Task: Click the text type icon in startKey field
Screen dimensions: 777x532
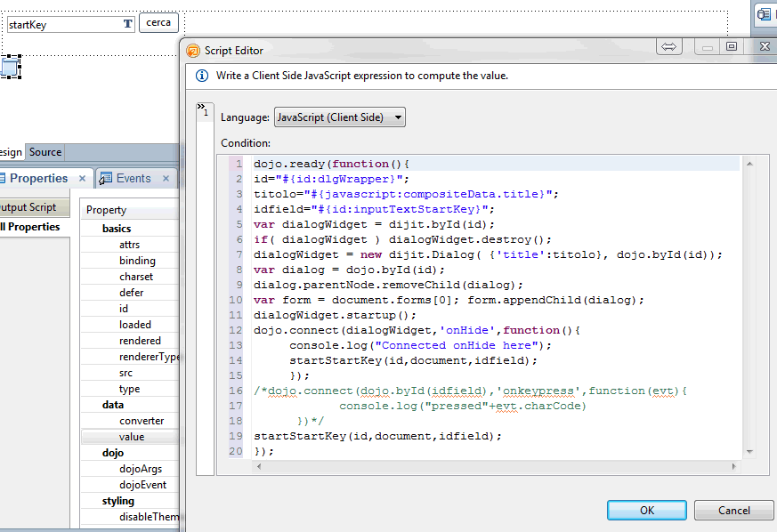Action: tap(128, 24)
